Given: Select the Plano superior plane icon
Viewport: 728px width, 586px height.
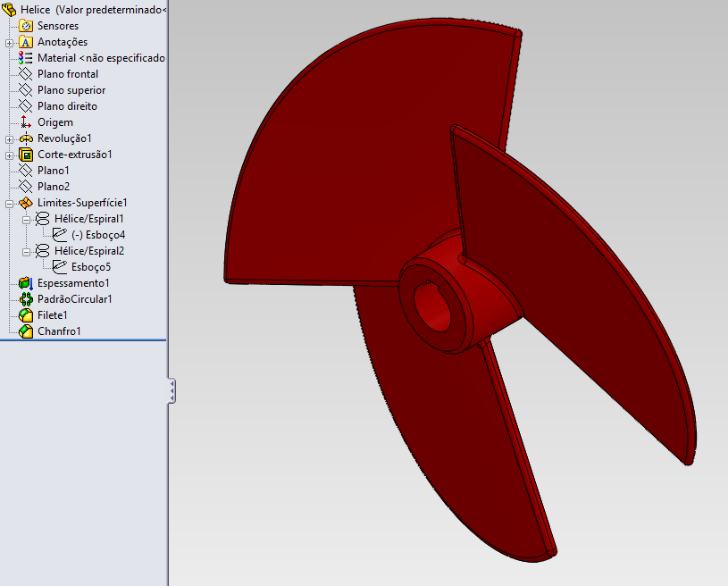Looking at the screenshot, I should (26, 90).
